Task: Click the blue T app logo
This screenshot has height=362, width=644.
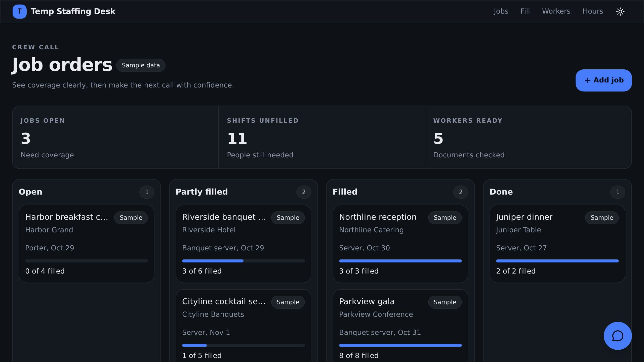Action: pos(19,11)
